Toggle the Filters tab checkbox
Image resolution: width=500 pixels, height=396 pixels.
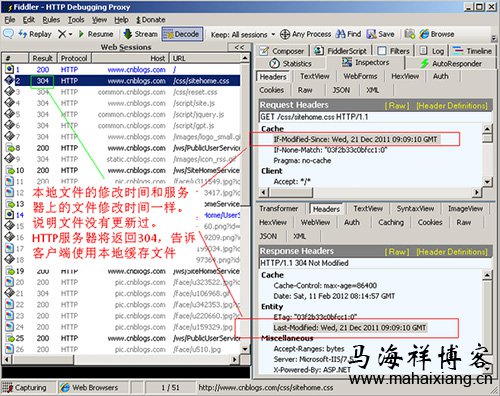pyautogui.click(x=382, y=51)
